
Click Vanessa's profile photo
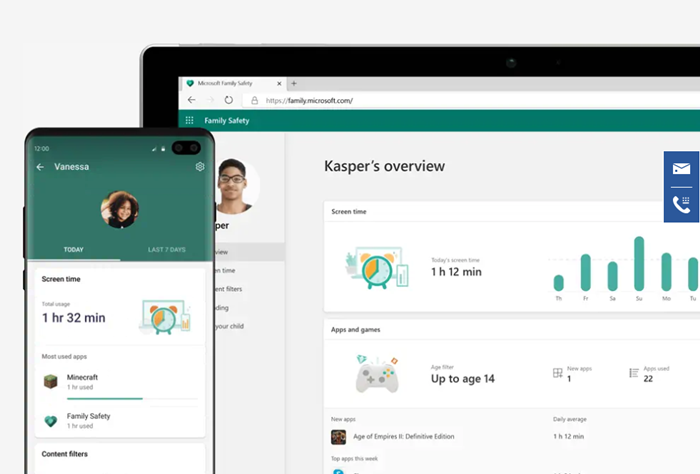(x=120, y=210)
